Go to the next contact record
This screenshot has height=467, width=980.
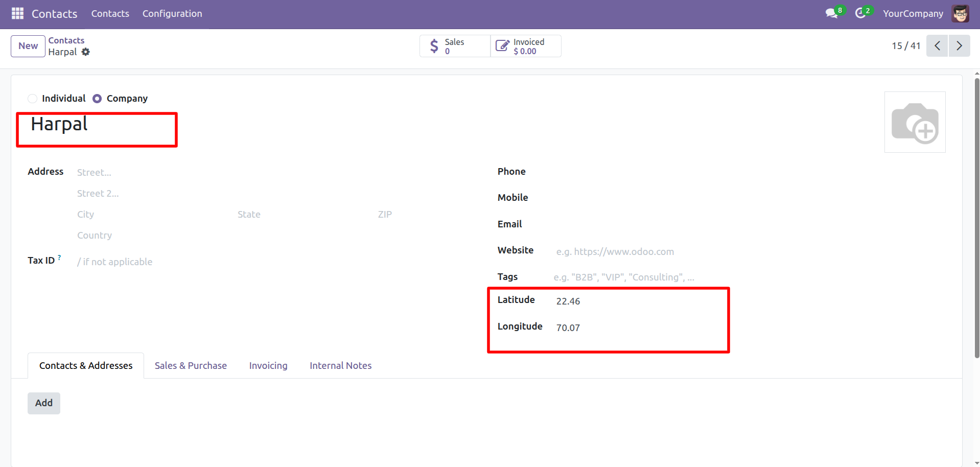tap(959, 46)
